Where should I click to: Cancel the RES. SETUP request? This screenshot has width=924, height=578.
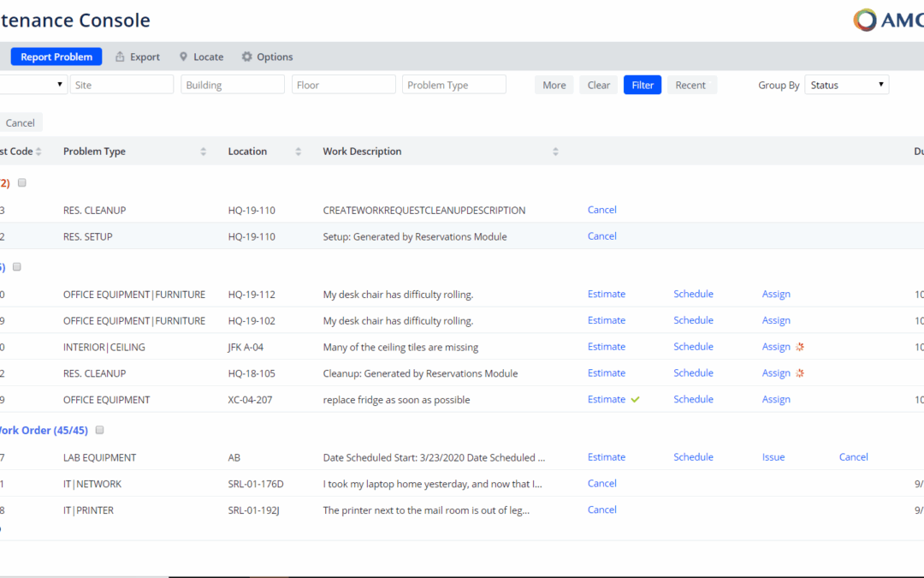(601, 236)
